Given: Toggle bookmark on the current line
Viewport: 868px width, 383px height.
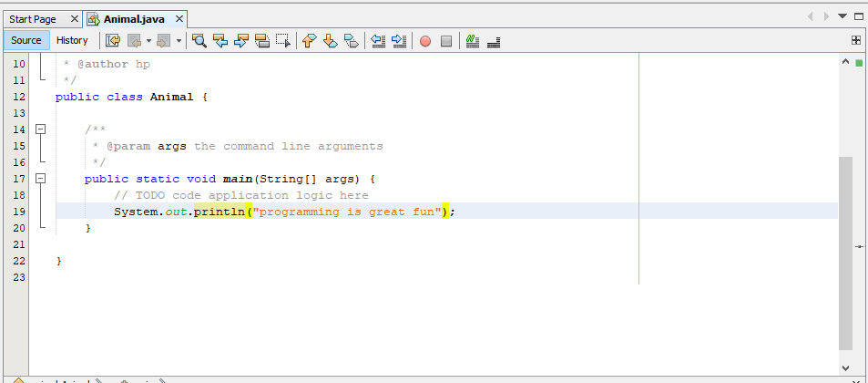Looking at the screenshot, I should [351, 40].
